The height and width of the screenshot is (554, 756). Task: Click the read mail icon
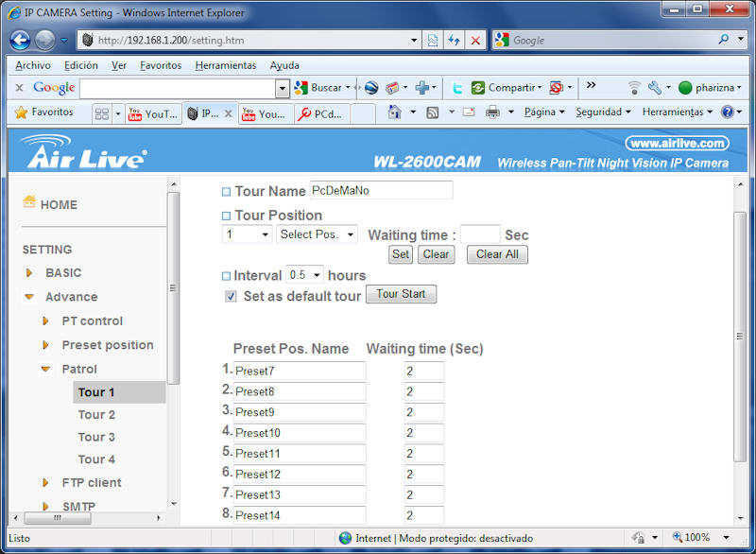[469, 113]
